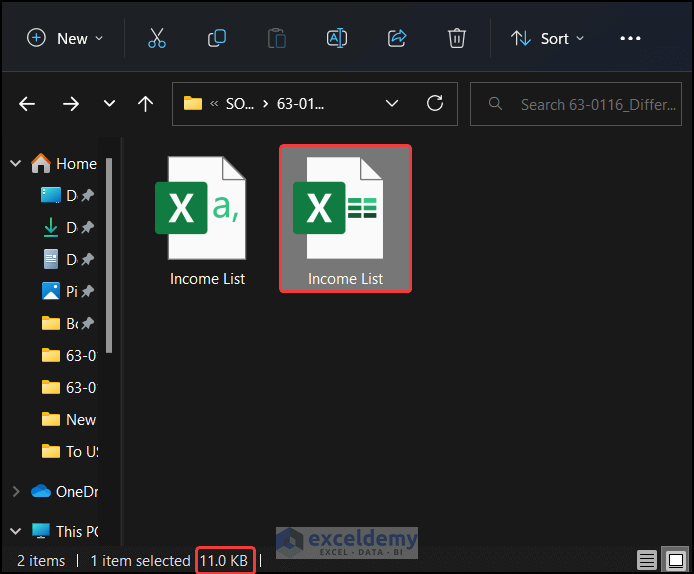Click the Cut scissors icon
The width and height of the screenshot is (694, 574).
[x=157, y=39]
